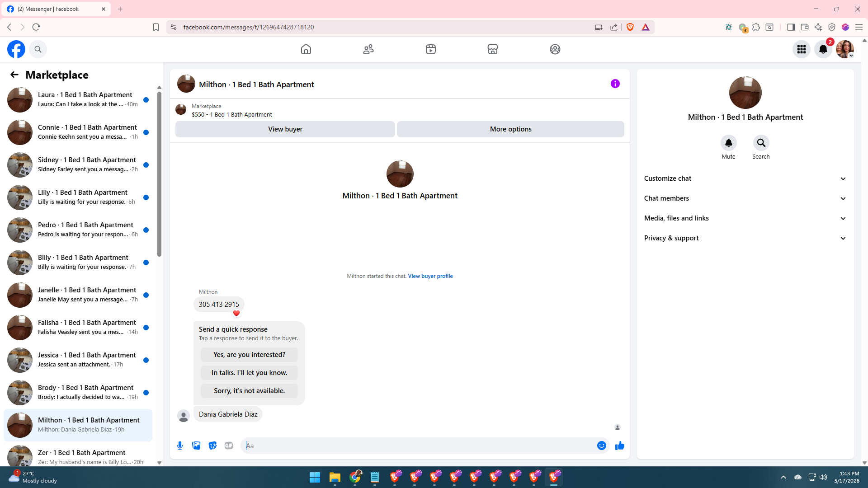Open the notifications bell
This screenshot has width=868, height=488.
point(823,49)
